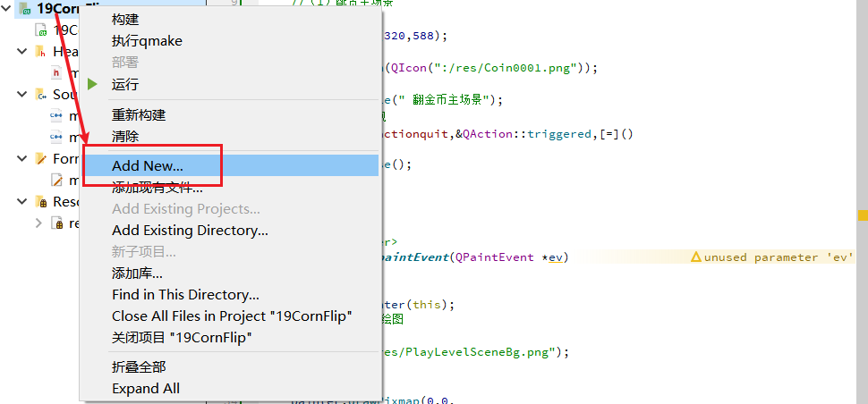Collapse the 19CornFlip project root node
868x404 pixels.
(7, 8)
